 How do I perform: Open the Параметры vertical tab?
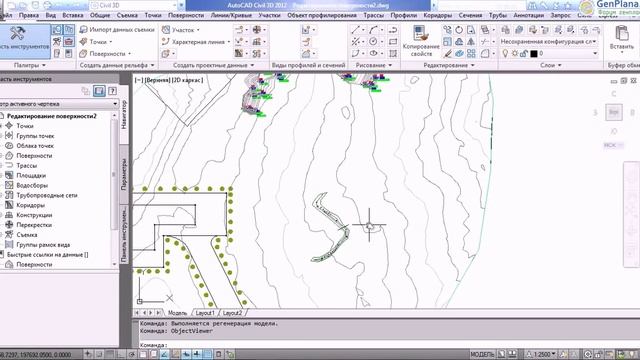click(124, 174)
